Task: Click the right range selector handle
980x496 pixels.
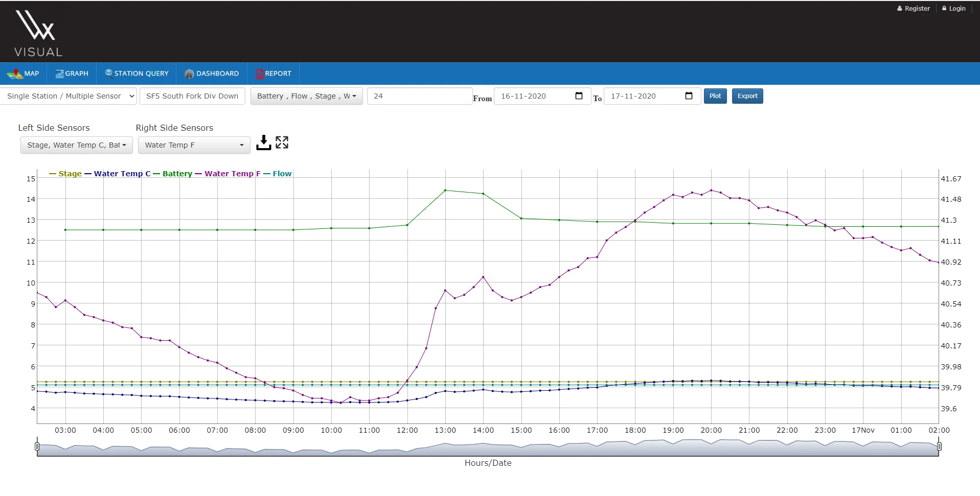Action: click(939, 446)
